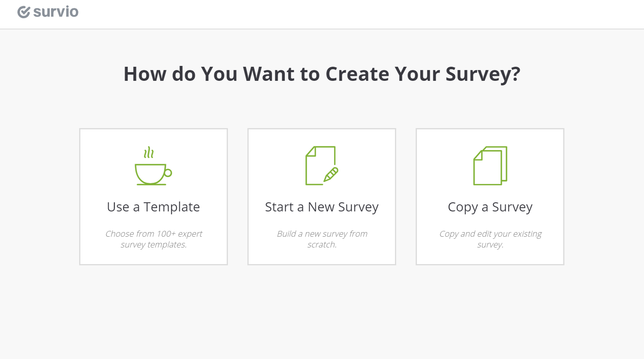Click the folded corner of the new survey document icon
644x359 pixels.
[x=311, y=152]
